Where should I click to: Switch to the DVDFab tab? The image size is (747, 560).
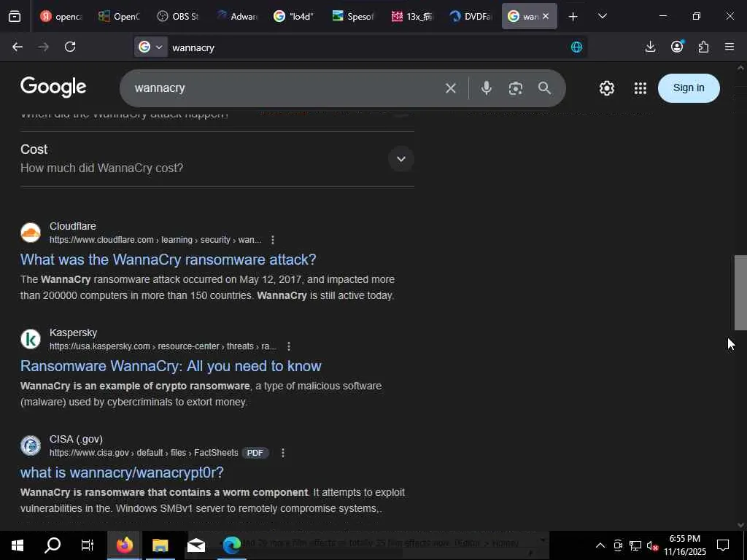point(471,17)
